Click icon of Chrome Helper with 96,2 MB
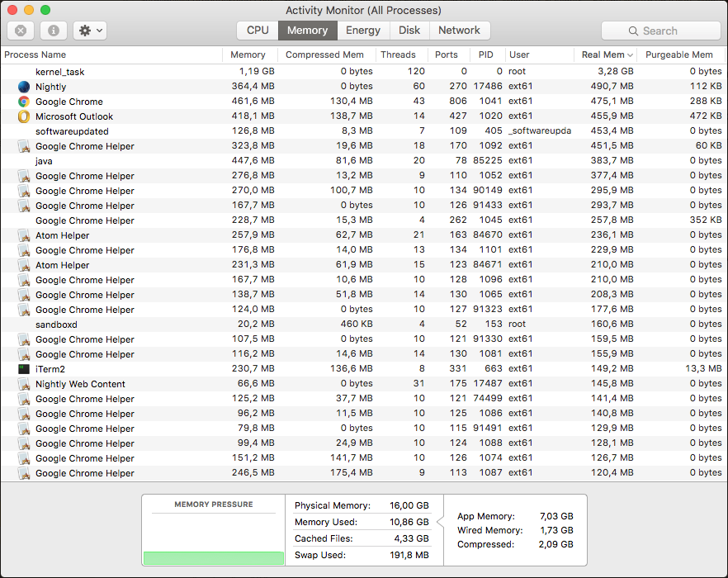This screenshot has height=578, width=728. tap(24, 414)
